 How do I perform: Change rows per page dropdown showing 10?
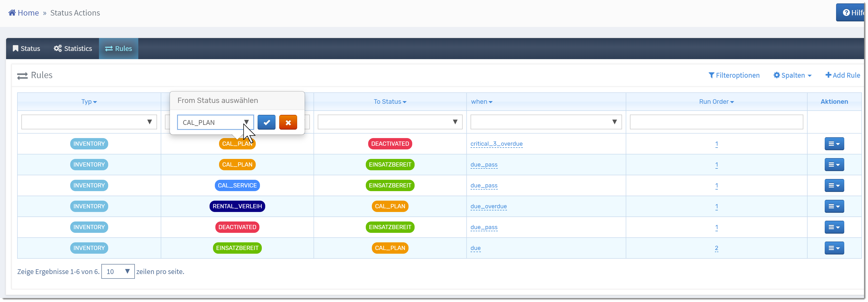tap(118, 272)
